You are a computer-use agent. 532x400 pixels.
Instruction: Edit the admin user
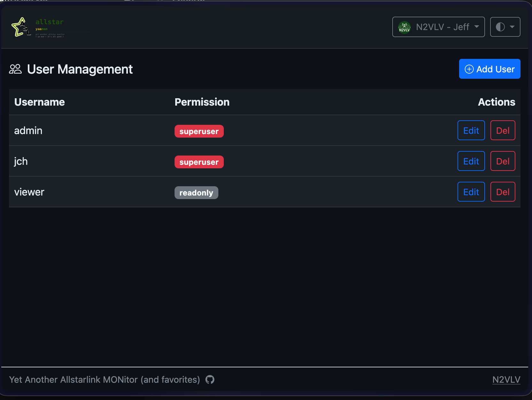(471, 130)
